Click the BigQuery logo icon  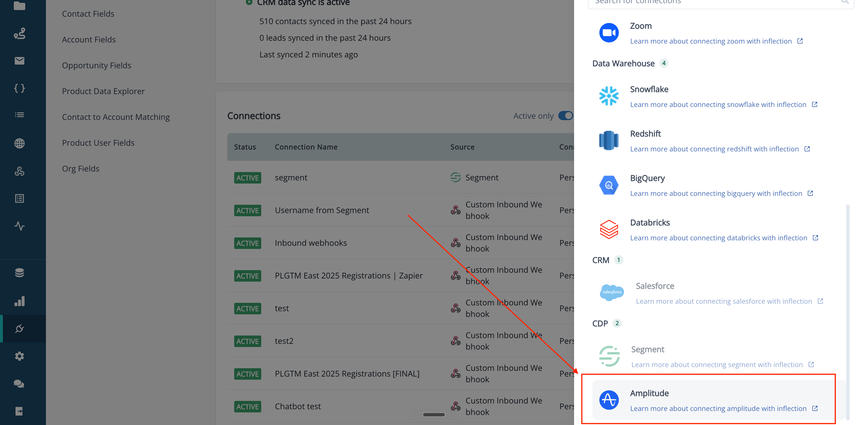(609, 185)
